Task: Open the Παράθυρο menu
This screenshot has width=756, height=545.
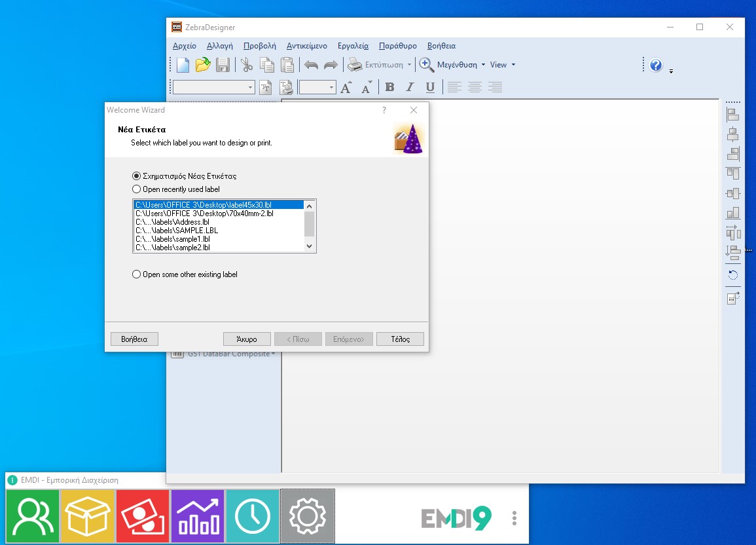Action: tap(398, 46)
